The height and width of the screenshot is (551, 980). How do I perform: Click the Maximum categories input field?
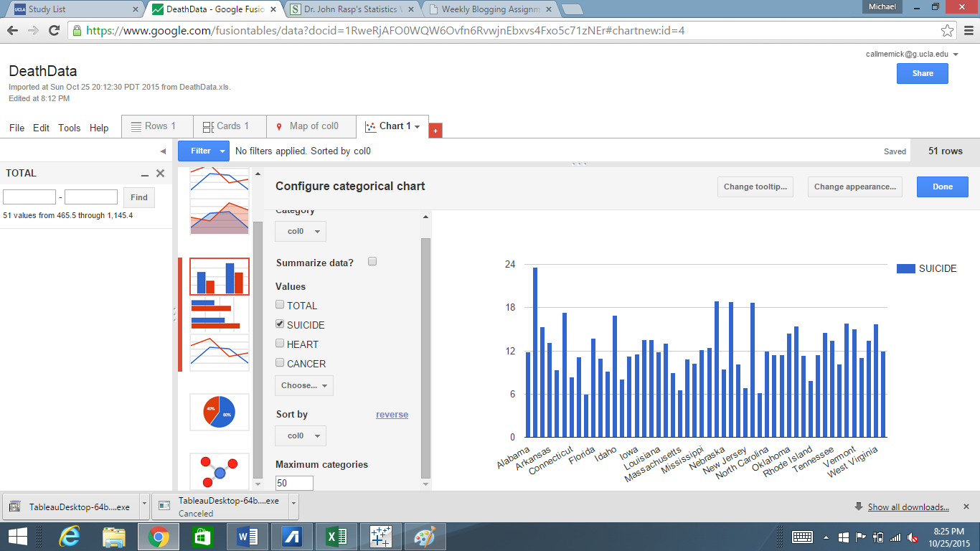pyautogui.click(x=294, y=484)
